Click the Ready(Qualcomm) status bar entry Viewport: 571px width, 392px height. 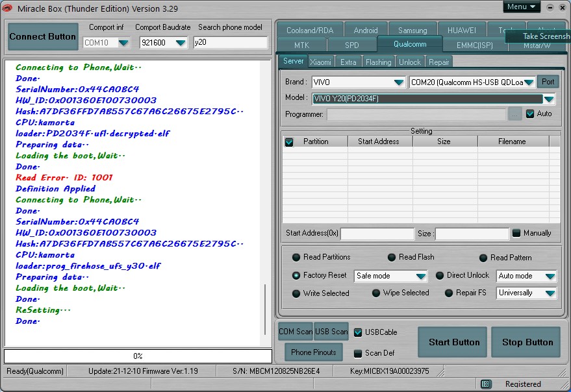click(x=35, y=371)
